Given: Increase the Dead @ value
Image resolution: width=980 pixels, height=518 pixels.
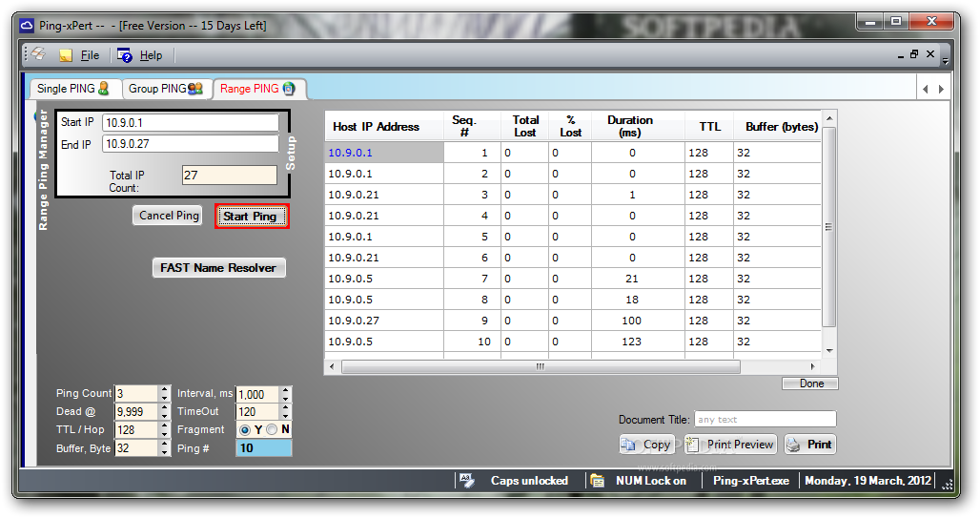Looking at the screenshot, I should click(x=164, y=408).
